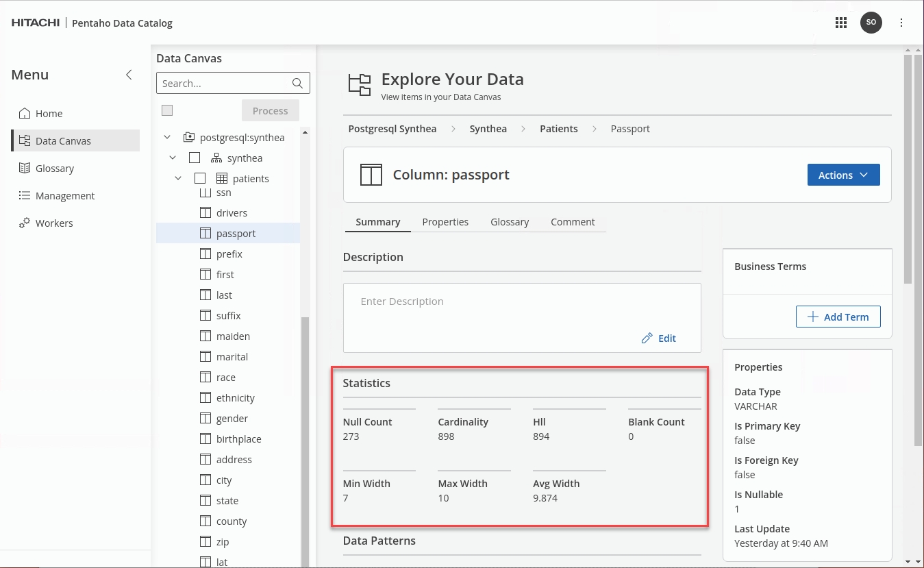Toggle the select-all checkbox beside Process

pyautogui.click(x=167, y=110)
